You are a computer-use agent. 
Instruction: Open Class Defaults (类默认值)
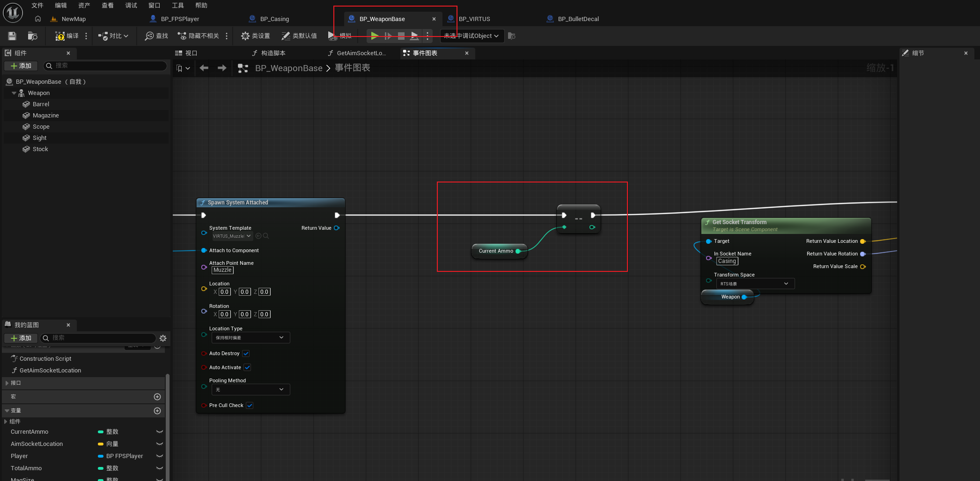[299, 36]
